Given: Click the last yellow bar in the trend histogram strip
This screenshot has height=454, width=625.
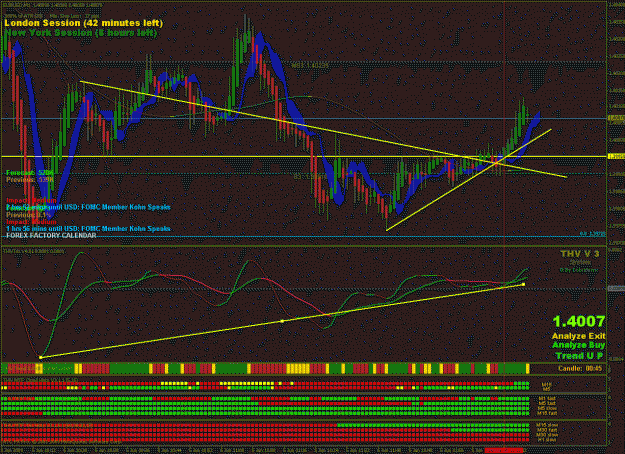Looking at the screenshot, I should pos(528,368).
